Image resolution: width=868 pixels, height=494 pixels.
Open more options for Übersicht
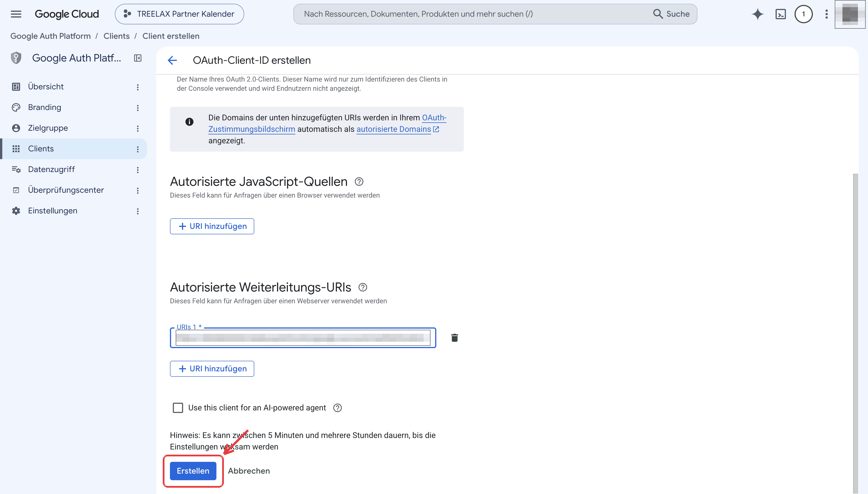138,87
